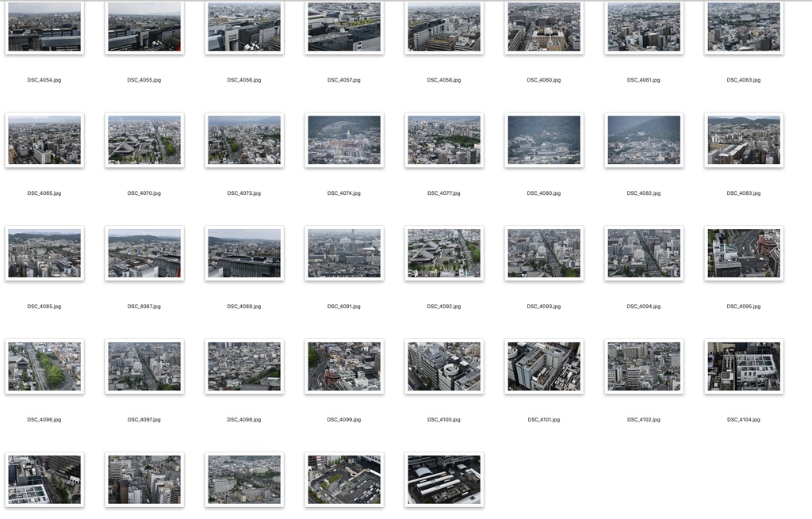Open the DSC_4057.jpg photo thumbnail
Image resolution: width=812 pixels, height=519 pixels.
(x=343, y=27)
